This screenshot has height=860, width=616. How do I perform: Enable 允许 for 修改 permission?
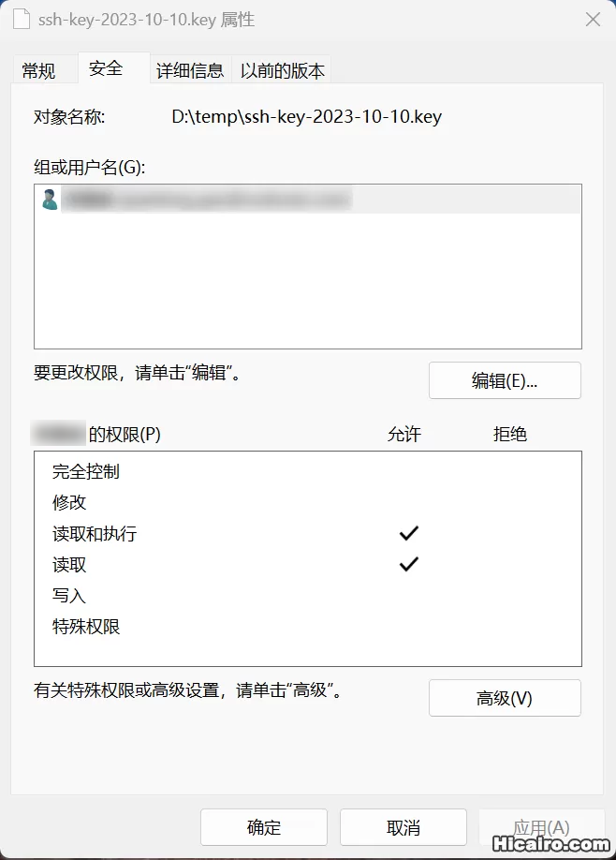tap(407, 502)
